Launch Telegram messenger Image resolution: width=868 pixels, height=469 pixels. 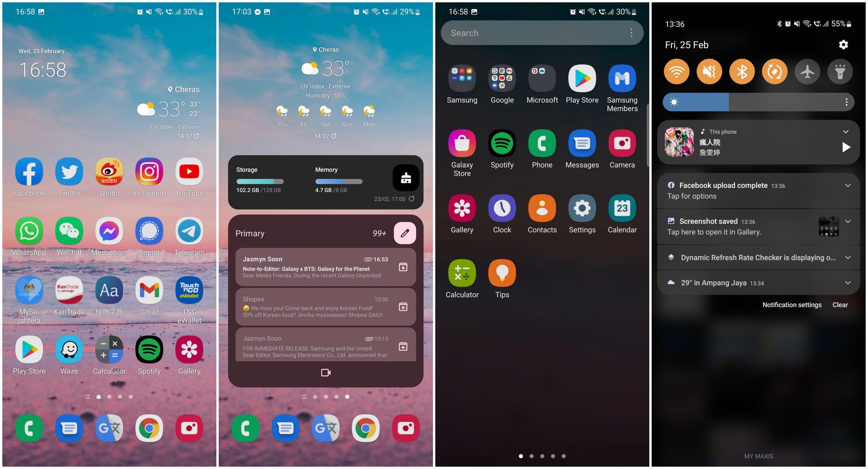[x=188, y=236]
